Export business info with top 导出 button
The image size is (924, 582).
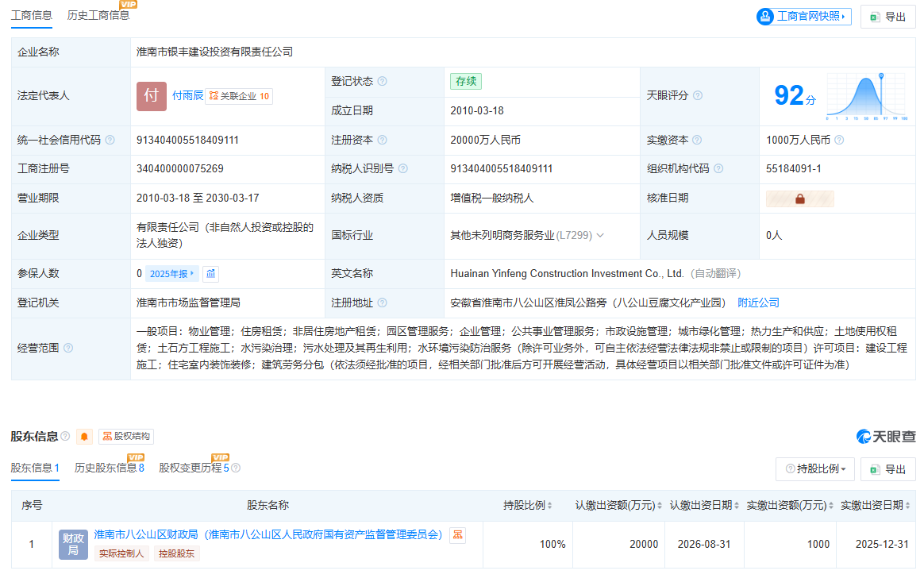(887, 17)
